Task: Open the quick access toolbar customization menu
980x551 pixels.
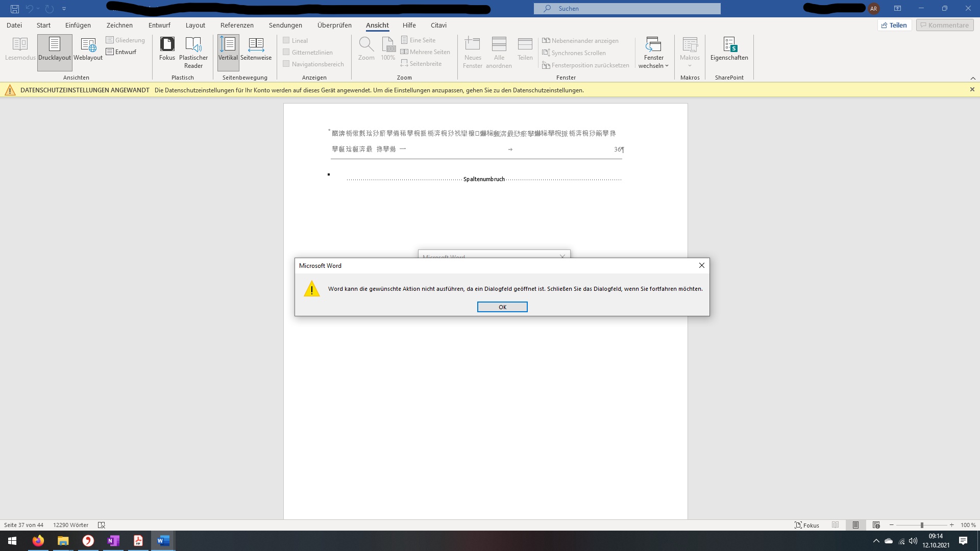Action: [x=64, y=8]
